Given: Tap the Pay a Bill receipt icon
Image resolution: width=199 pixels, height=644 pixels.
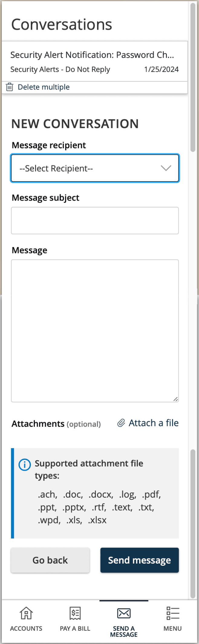Looking at the screenshot, I should pos(75,613).
